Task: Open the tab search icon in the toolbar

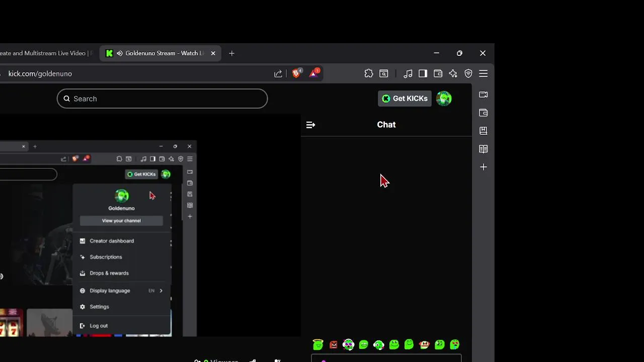Action: click(384, 73)
